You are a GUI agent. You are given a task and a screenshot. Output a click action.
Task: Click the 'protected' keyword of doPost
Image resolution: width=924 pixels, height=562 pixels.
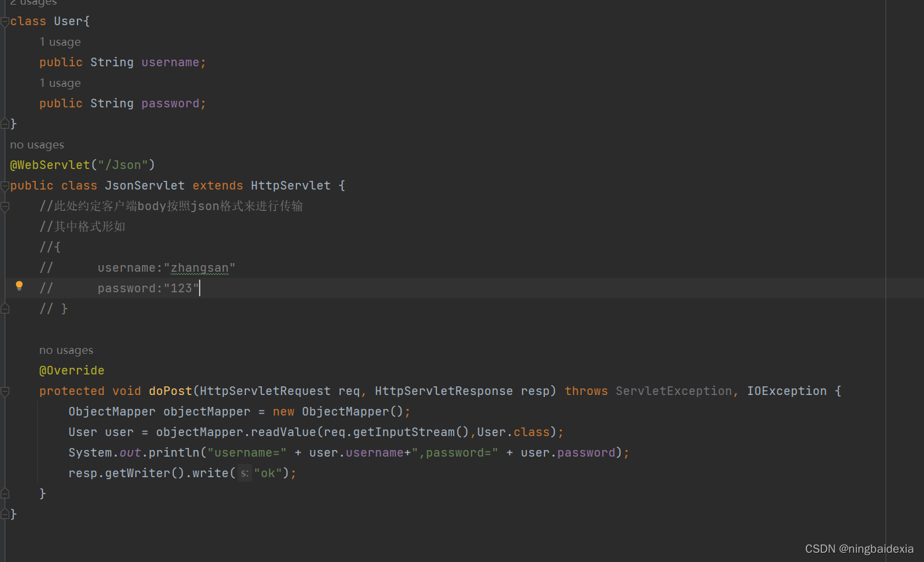point(72,391)
